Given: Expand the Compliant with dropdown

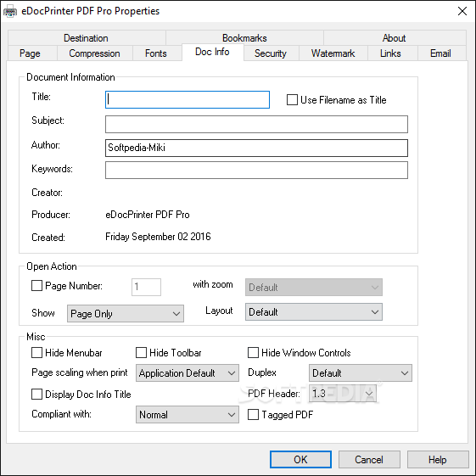Looking at the screenshot, I should tap(188, 415).
